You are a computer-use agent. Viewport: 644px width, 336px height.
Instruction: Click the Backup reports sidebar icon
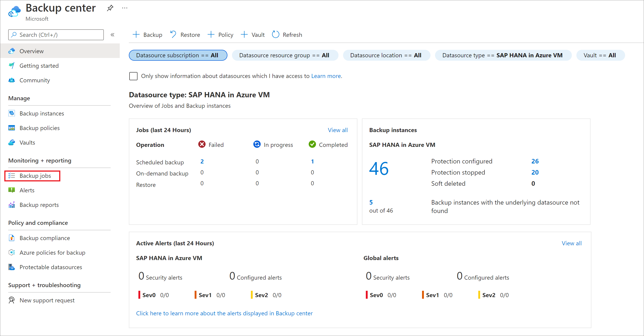(12, 205)
